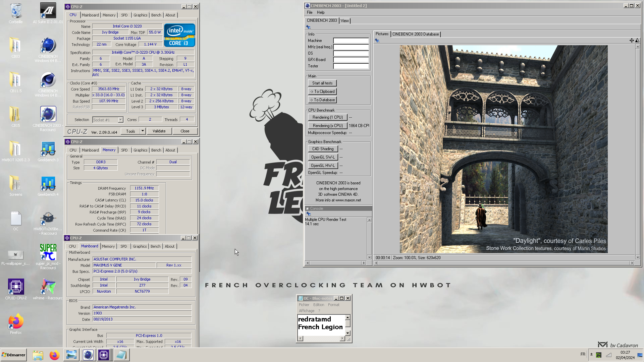Click the Validate button in CPU-Z
The height and width of the screenshot is (362, 644).
coord(159,131)
